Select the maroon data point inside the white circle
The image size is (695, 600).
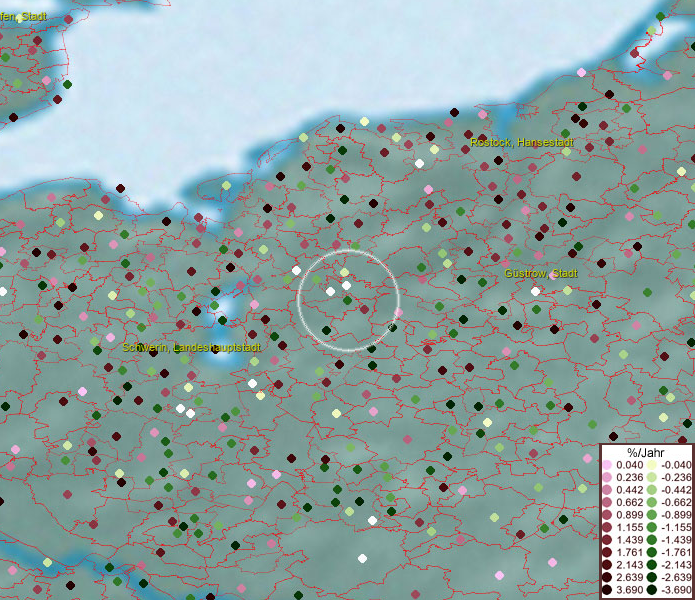pos(364,309)
